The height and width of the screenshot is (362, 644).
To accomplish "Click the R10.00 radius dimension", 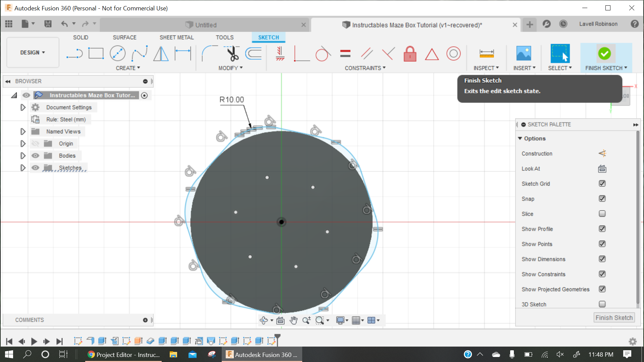I will [231, 100].
